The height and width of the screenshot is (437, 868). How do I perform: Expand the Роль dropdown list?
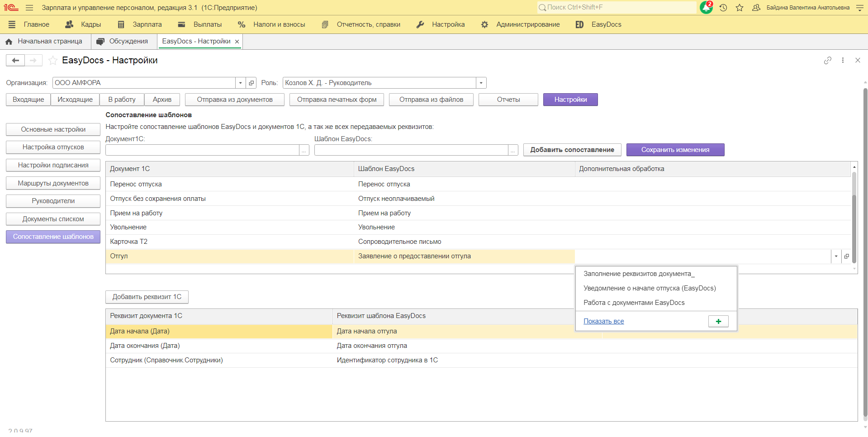tap(481, 83)
